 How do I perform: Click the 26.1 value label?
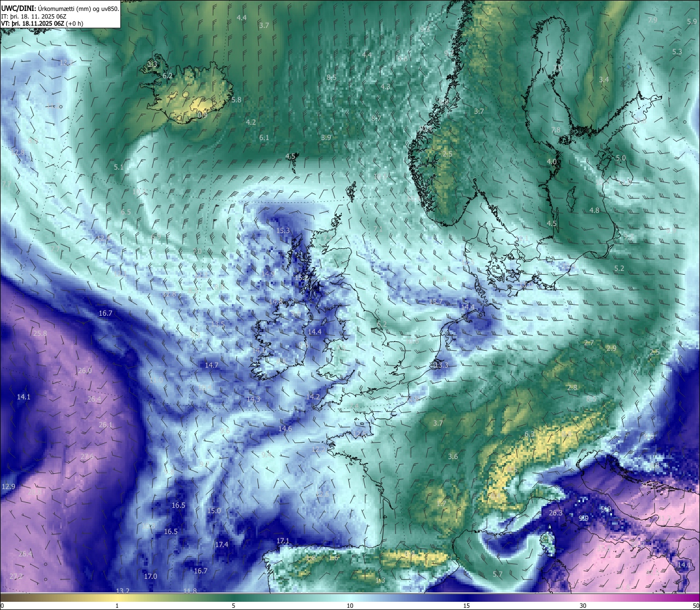(106, 425)
